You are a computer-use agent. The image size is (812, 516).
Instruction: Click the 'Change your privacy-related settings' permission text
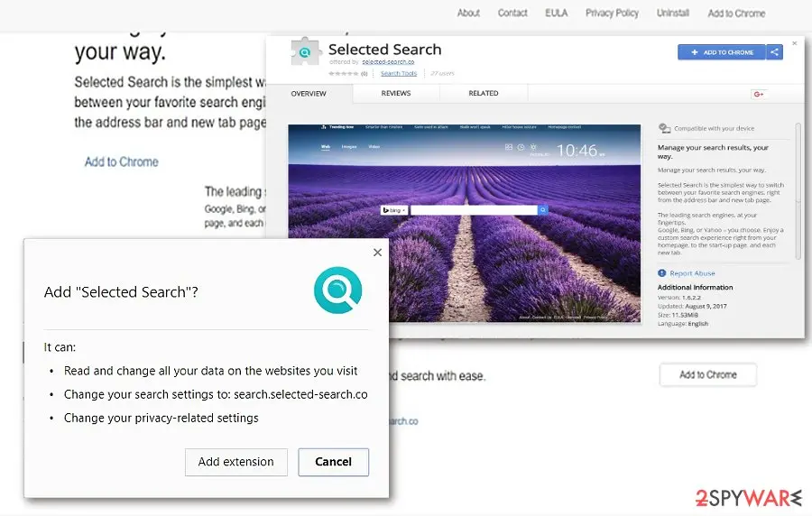pyautogui.click(x=161, y=419)
